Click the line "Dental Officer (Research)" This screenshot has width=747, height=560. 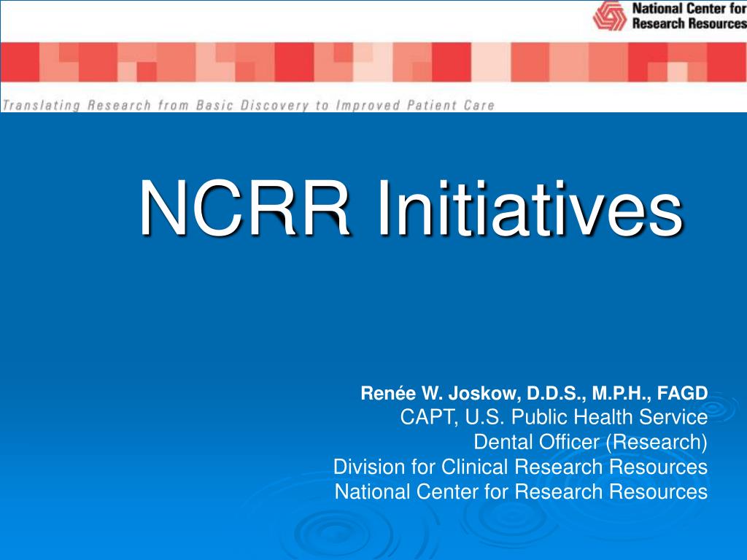tap(591, 442)
